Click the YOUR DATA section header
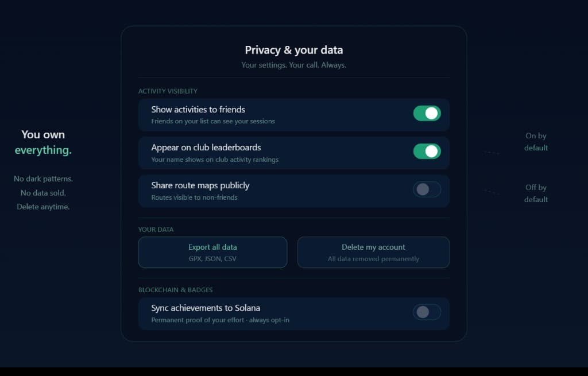Screen dimensions: 588x376 pyautogui.click(x=156, y=229)
